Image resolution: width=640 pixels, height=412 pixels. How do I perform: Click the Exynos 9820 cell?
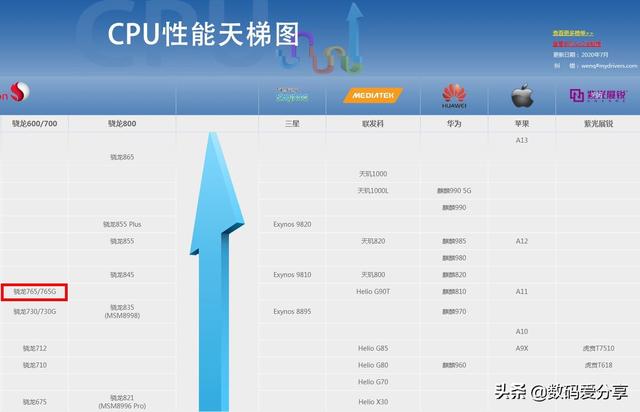(292, 224)
